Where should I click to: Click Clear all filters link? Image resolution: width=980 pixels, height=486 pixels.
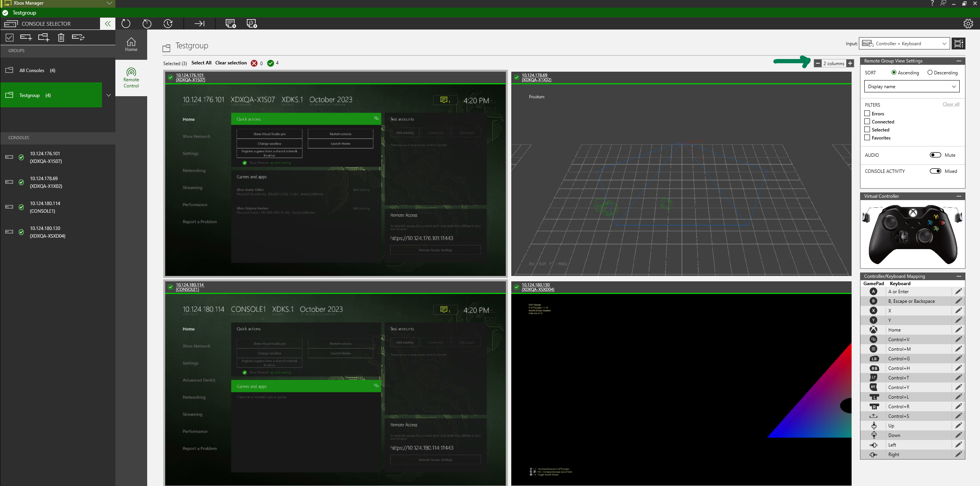(x=951, y=104)
